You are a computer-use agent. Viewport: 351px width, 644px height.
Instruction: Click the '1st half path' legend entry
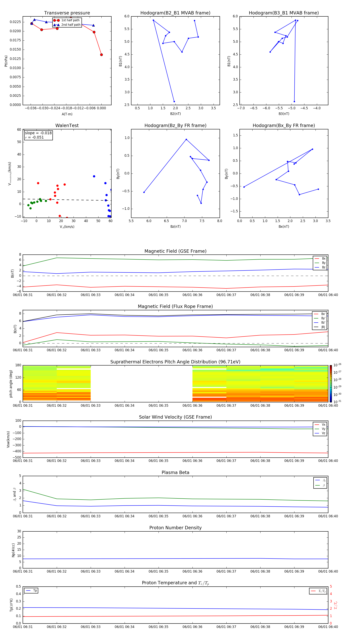click(x=67, y=20)
